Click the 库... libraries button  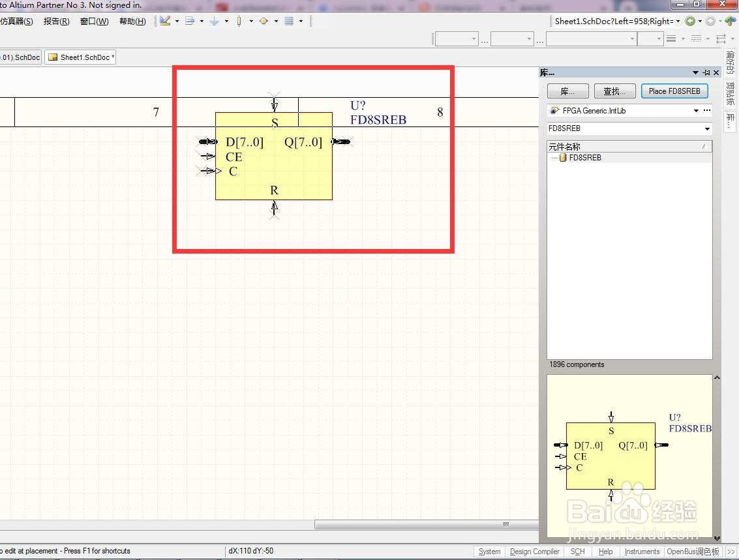click(567, 91)
